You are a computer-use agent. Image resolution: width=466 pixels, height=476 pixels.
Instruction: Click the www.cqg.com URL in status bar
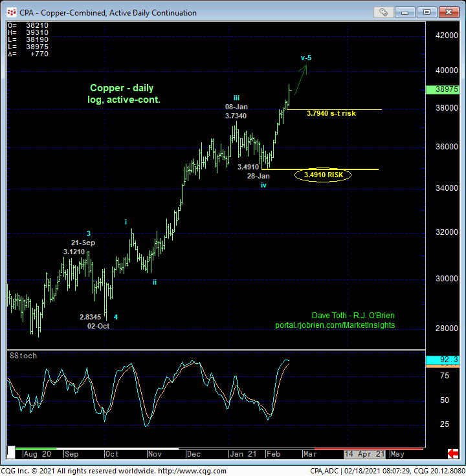pos(192,471)
